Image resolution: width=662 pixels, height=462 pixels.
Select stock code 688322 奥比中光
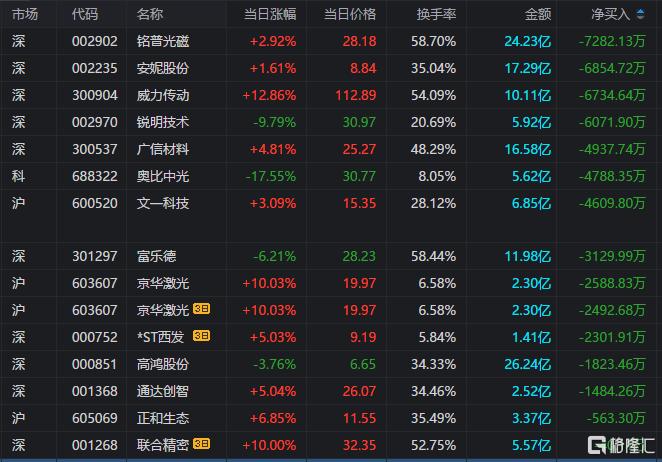click(95, 176)
